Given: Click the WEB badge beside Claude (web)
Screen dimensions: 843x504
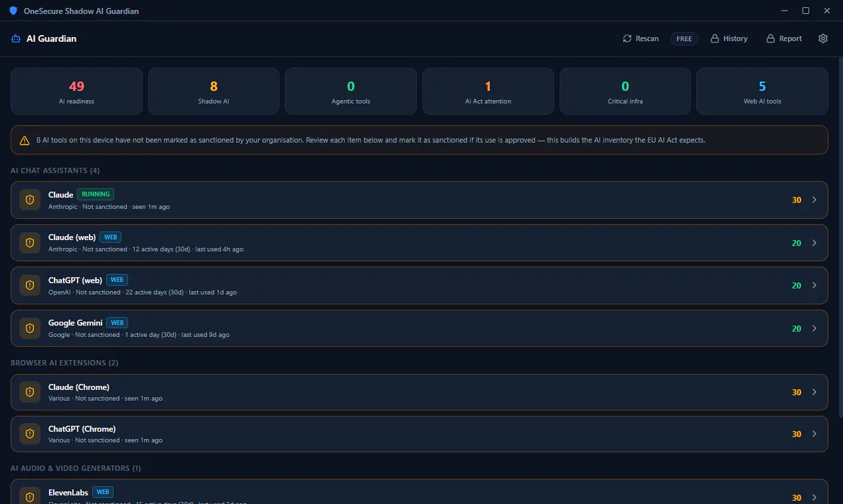Looking at the screenshot, I should coord(111,237).
